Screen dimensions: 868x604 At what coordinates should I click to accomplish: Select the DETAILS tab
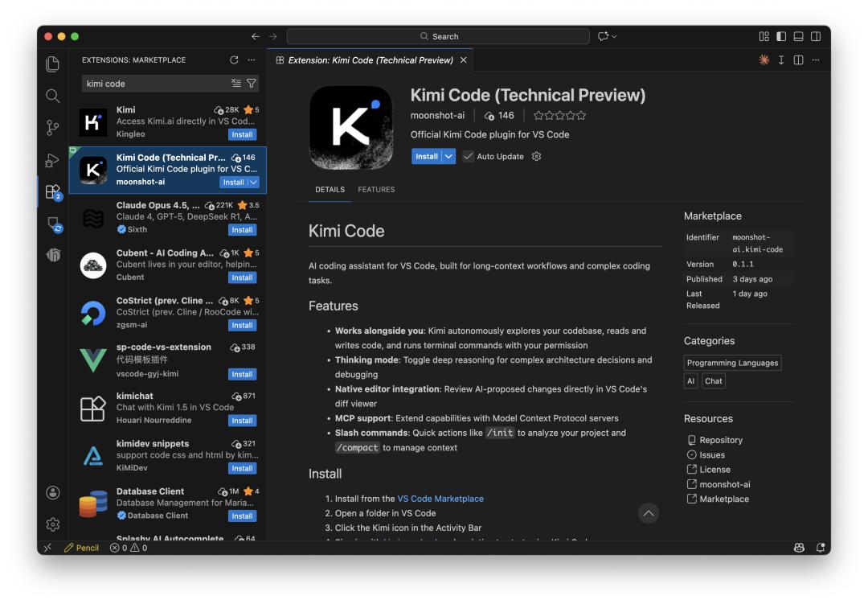click(330, 190)
